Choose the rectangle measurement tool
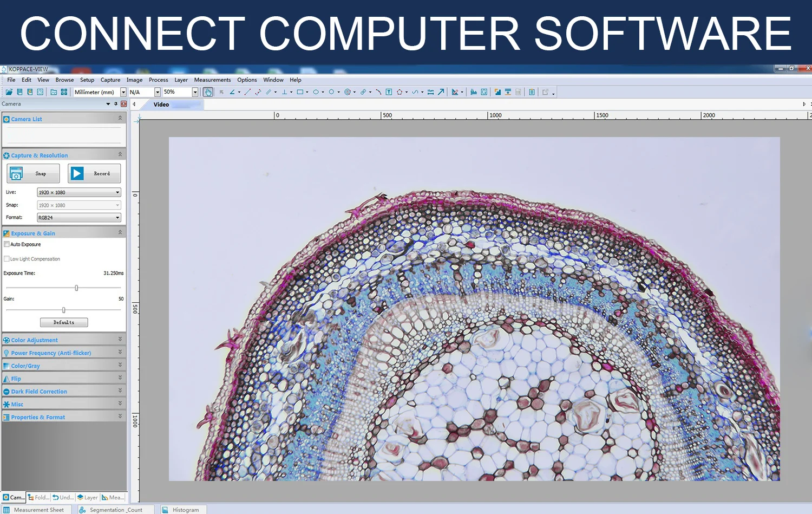 pyautogui.click(x=300, y=92)
